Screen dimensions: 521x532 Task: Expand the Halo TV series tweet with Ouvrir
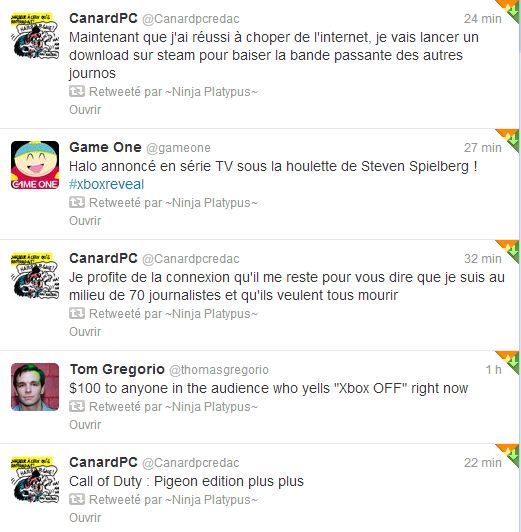(x=85, y=221)
